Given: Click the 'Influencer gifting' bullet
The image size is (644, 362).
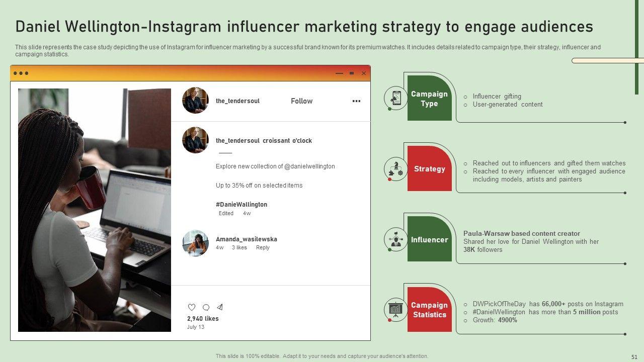Looking at the screenshot, I should point(497,97).
